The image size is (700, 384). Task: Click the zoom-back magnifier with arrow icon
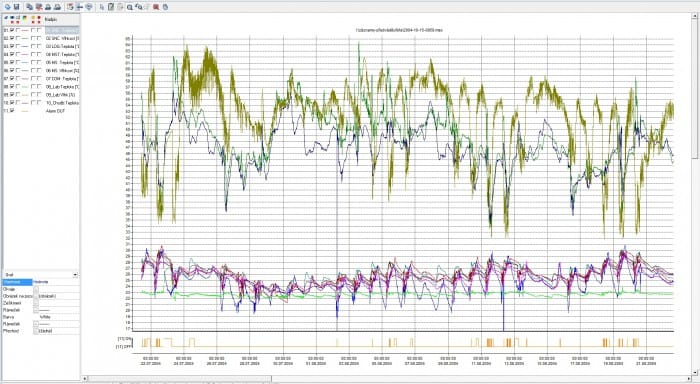[139, 7]
